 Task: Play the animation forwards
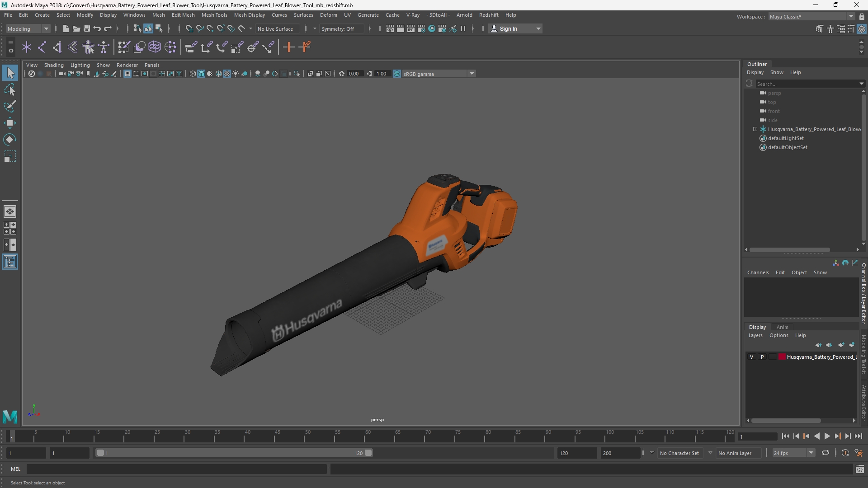coord(827,436)
